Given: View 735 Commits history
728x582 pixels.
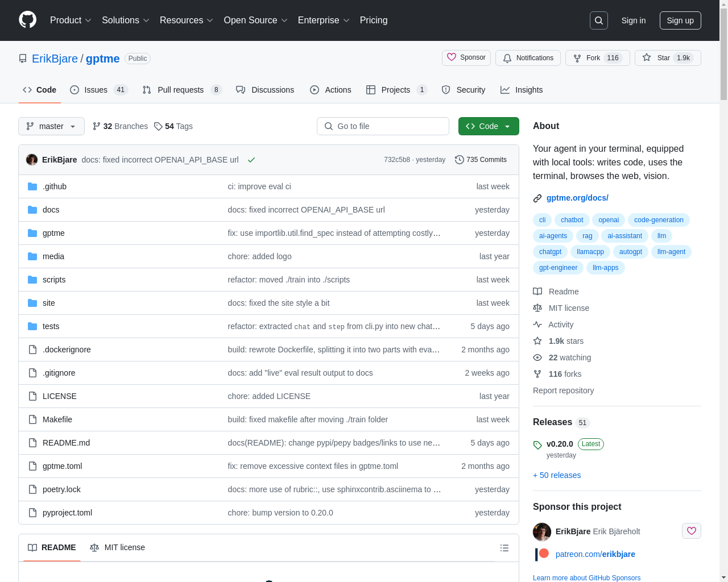Looking at the screenshot, I should click(481, 160).
